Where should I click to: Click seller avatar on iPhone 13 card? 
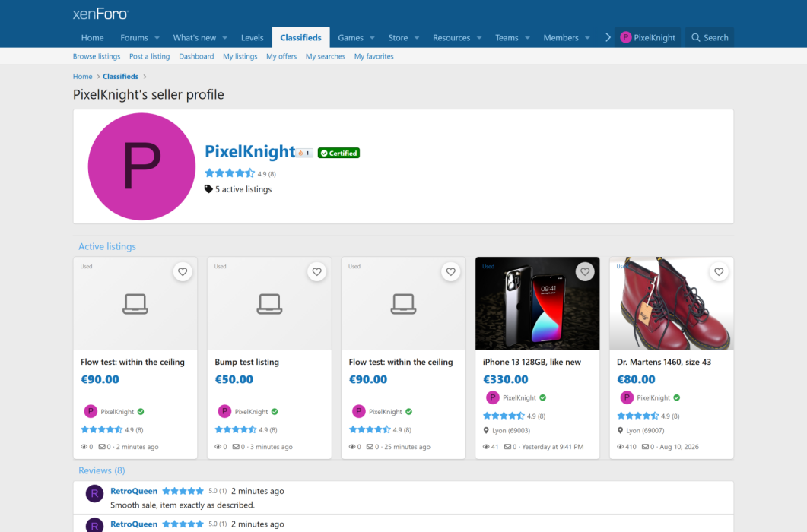point(493,397)
